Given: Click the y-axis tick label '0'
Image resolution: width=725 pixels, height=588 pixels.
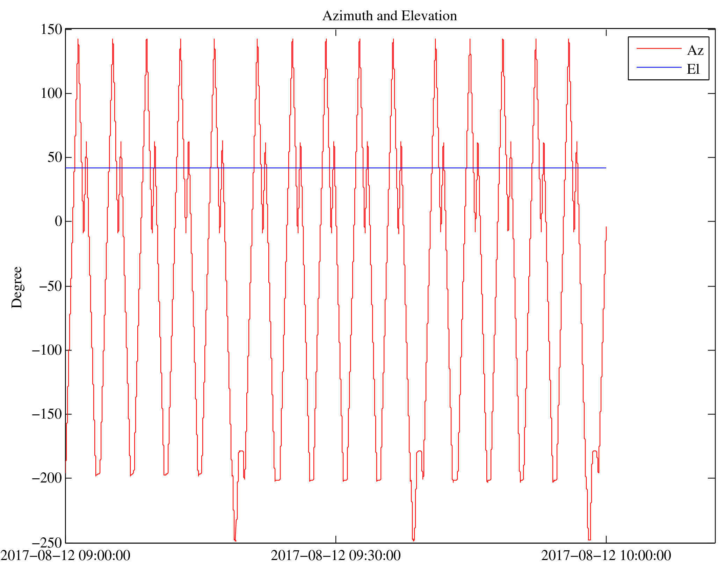Looking at the screenshot, I should point(59,221).
